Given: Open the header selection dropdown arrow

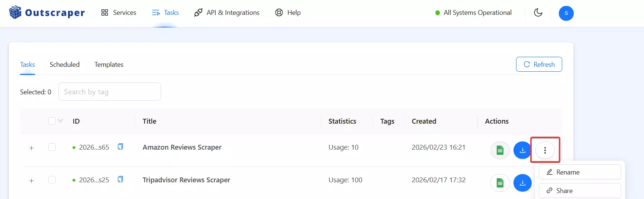Looking at the screenshot, I should (x=61, y=121).
